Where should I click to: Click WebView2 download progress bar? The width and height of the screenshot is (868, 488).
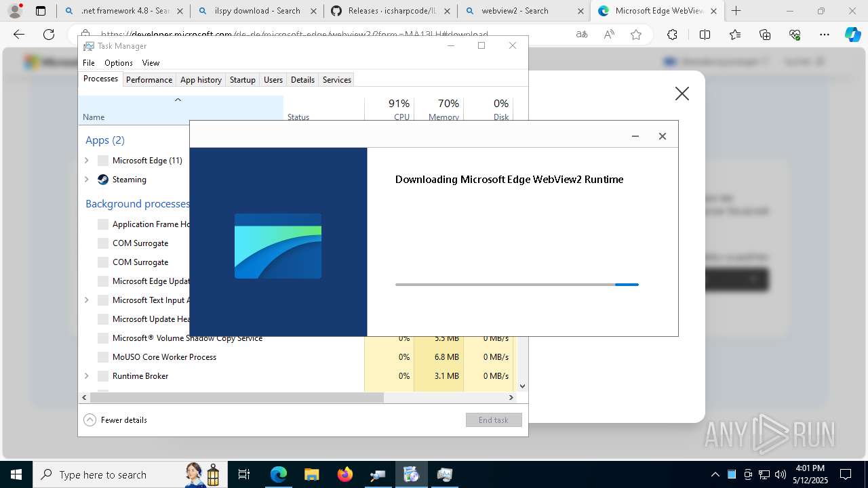point(517,285)
